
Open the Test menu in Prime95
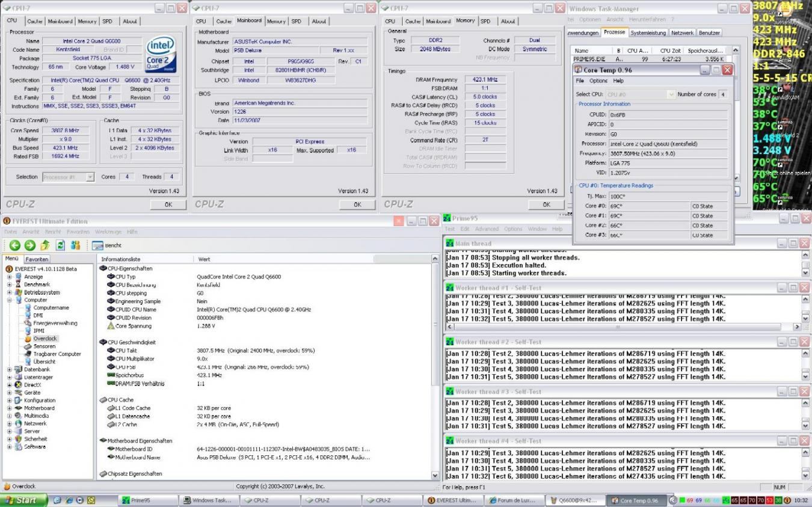pos(450,229)
